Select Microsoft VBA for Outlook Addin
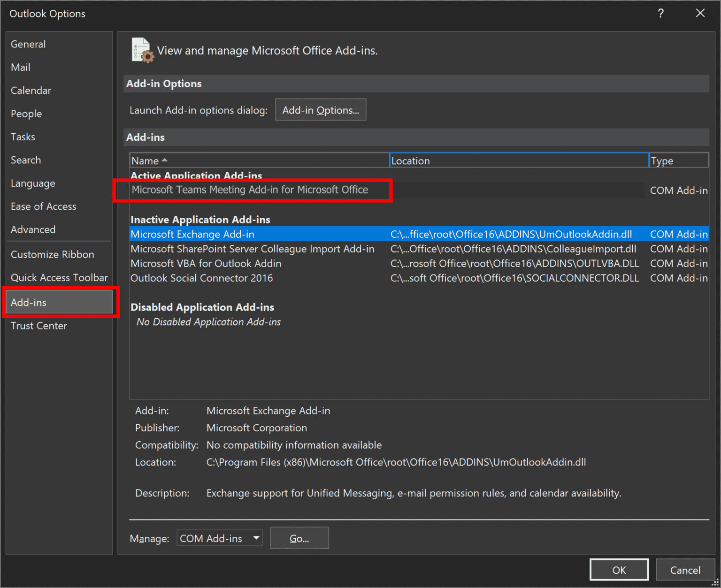The image size is (721, 588). (206, 263)
